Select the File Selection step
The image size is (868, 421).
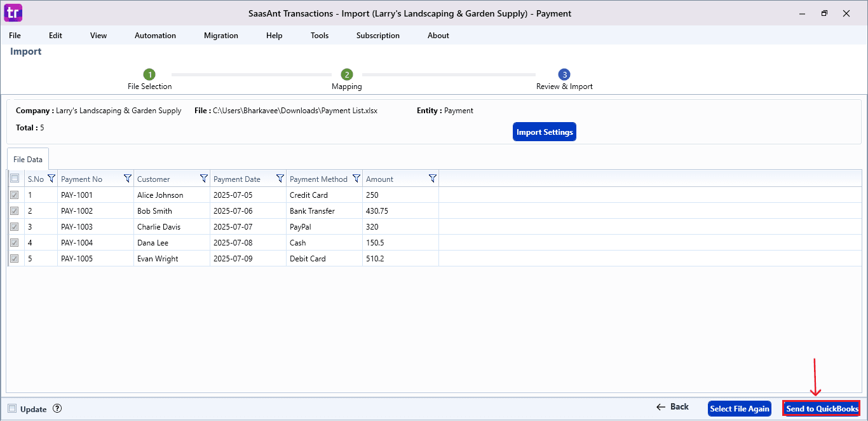tap(150, 74)
